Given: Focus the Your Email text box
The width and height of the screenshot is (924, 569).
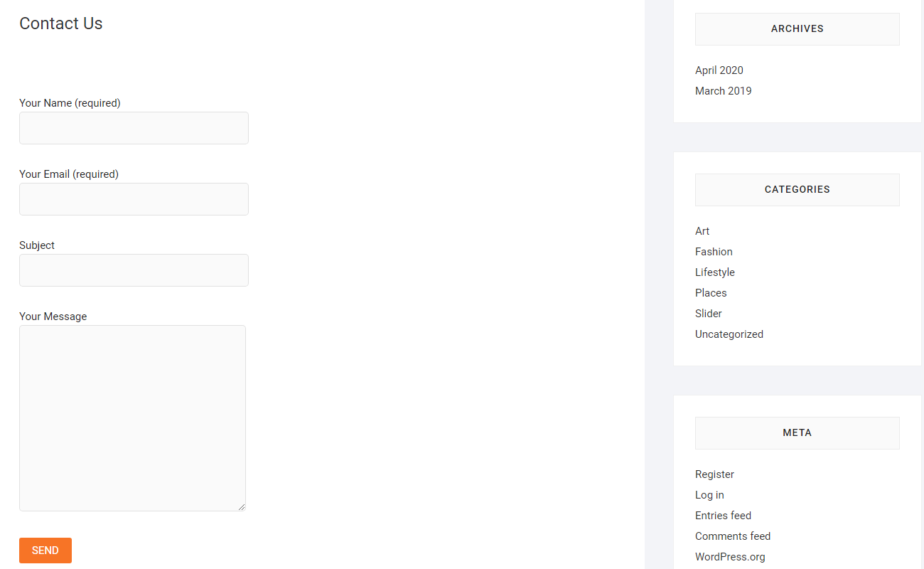Looking at the screenshot, I should click(134, 199).
